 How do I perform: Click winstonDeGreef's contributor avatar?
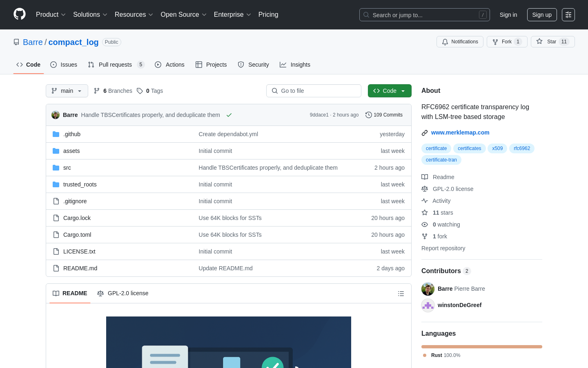[428, 305]
